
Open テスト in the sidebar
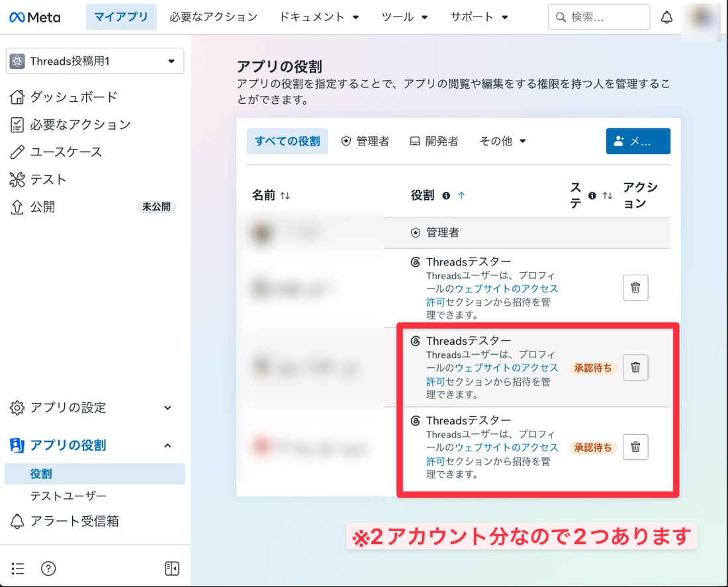[x=48, y=179]
